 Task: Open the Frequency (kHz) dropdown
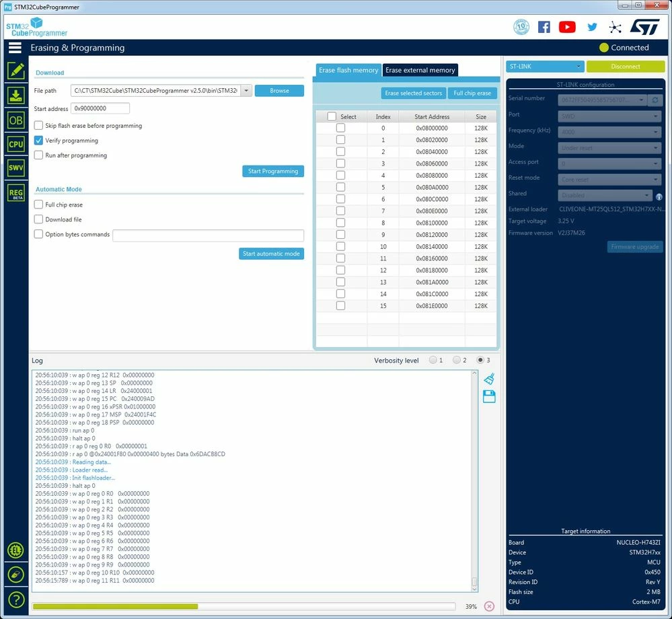tap(609, 132)
